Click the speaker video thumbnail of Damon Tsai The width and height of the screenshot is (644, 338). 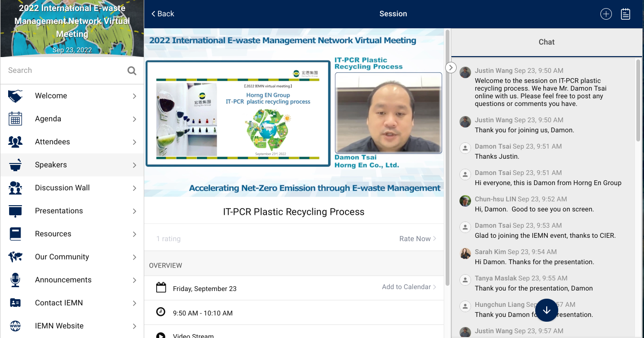pyautogui.click(x=388, y=113)
